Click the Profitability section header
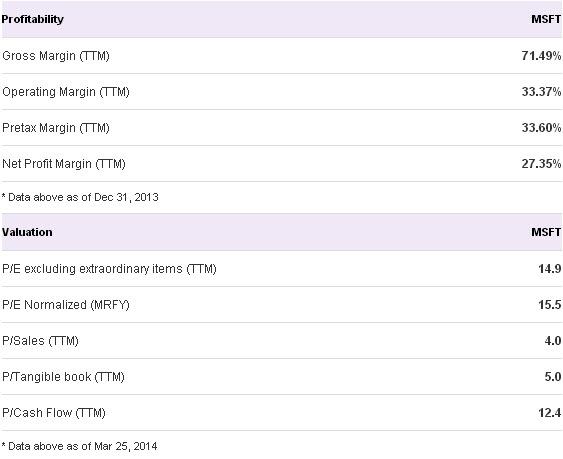This screenshot has height=459, width=563. [x=33, y=19]
